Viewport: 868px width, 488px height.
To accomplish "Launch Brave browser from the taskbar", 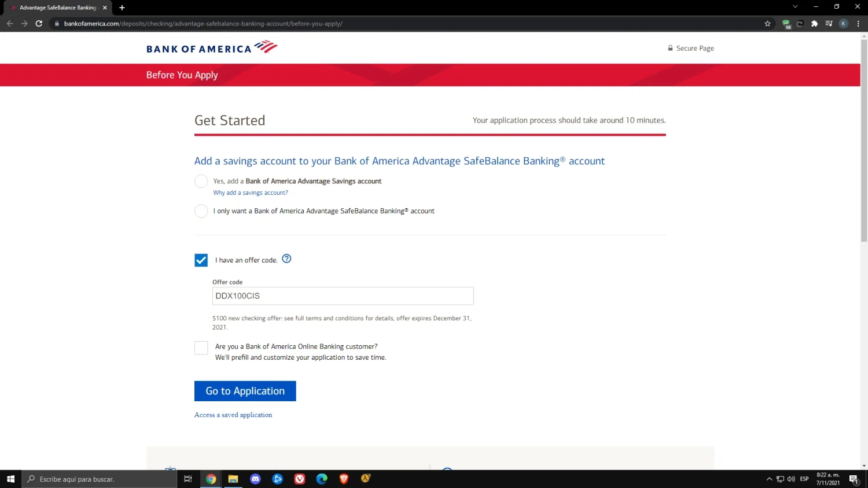I will click(x=344, y=479).
